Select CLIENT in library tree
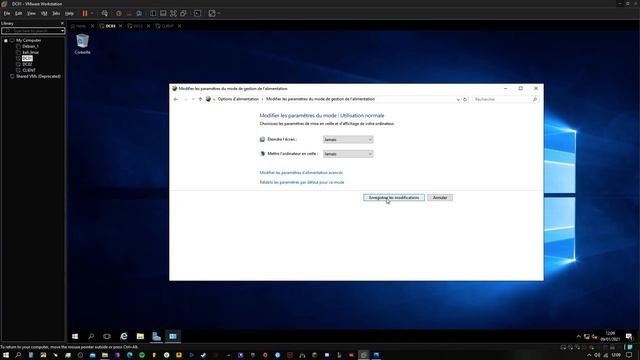 coord(29,70)
